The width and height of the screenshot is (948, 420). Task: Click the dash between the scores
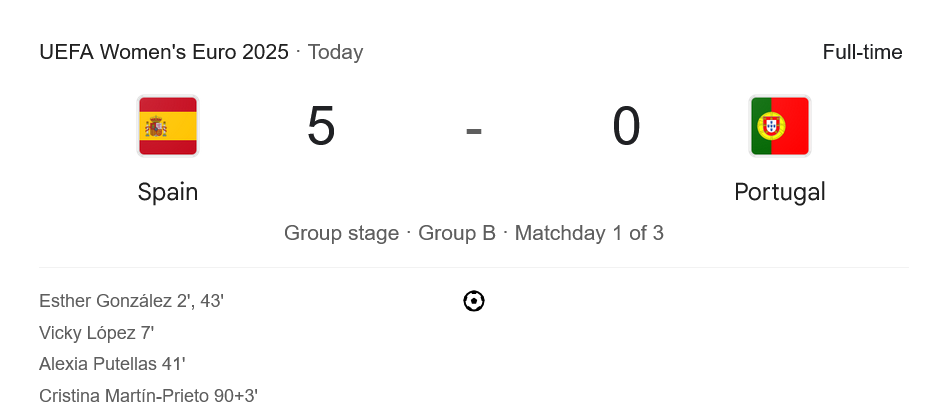[474, 129]
